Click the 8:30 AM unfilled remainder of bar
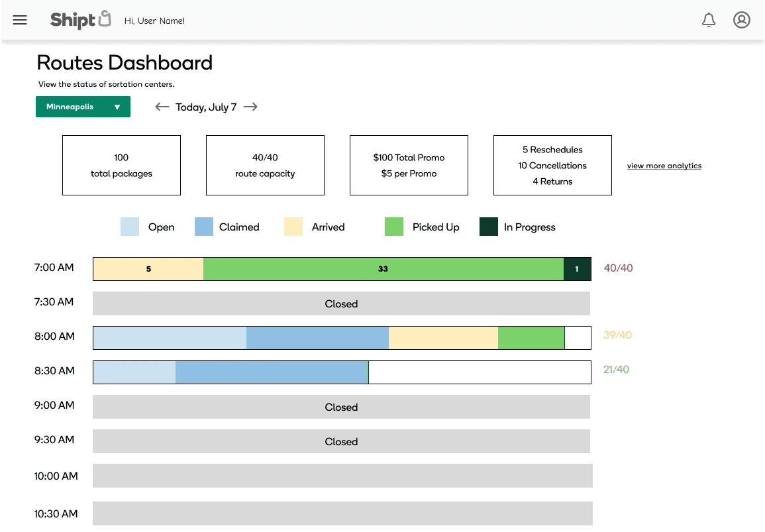 click(480, 372)
